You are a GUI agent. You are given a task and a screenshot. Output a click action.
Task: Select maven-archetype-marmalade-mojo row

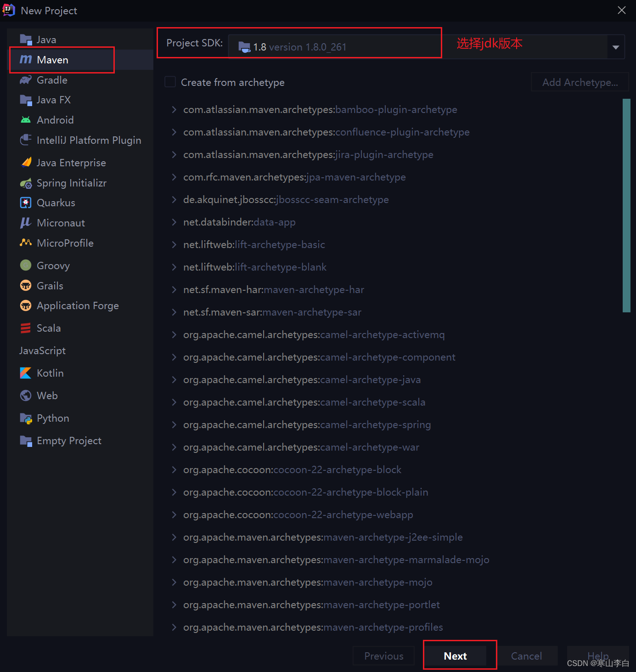point(393,559)
